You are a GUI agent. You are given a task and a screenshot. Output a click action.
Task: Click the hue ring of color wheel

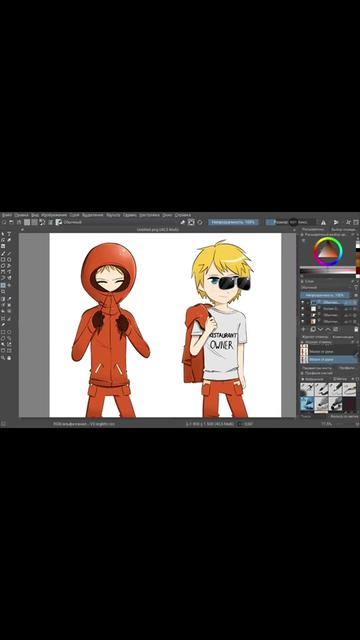(x=329, y=239)
